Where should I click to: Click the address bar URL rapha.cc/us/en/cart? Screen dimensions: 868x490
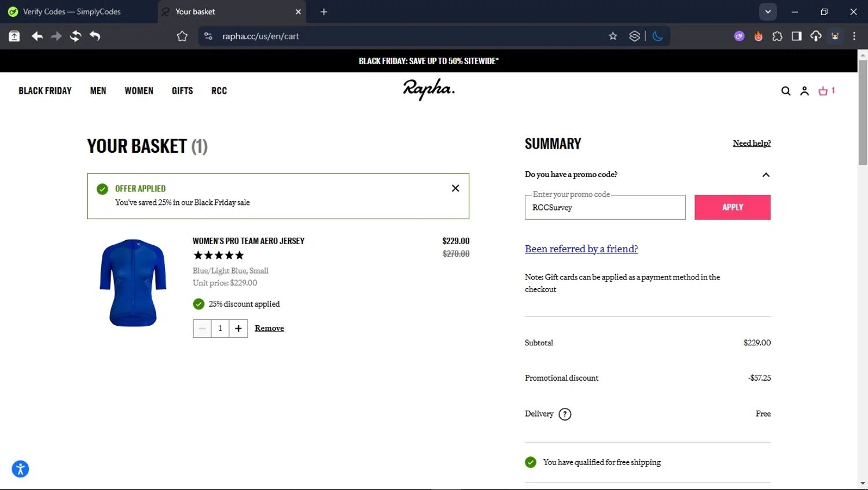pyautogui.click(x=260, y=36)
